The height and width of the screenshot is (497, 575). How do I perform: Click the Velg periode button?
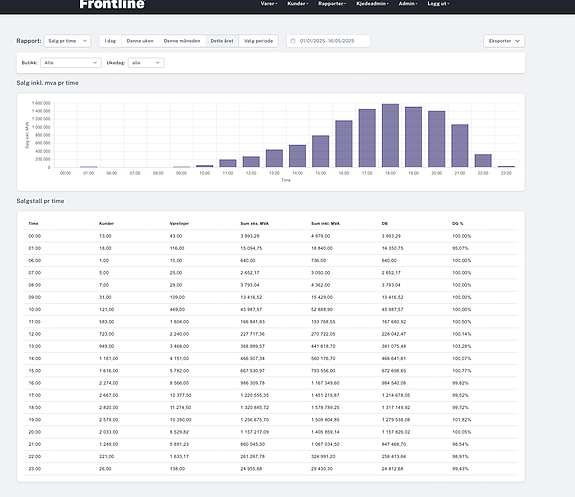tap(259, 41)
